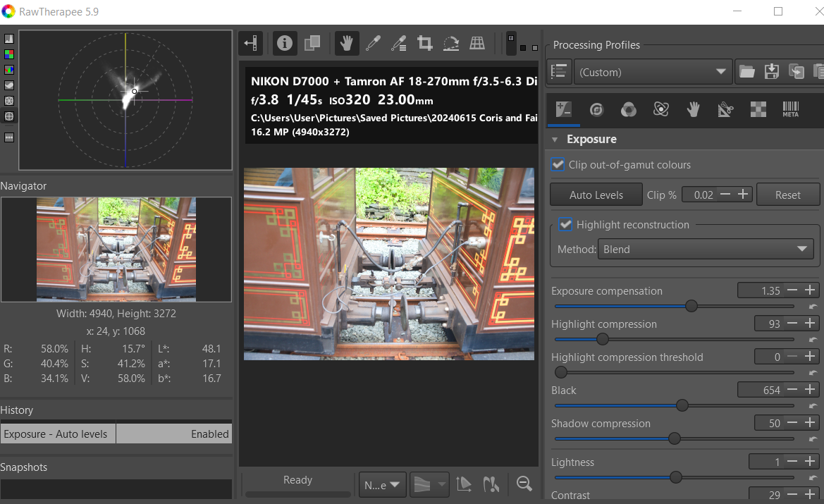
Task: Click the Exposure compensation slider handle
Action: tap(691, 306)
